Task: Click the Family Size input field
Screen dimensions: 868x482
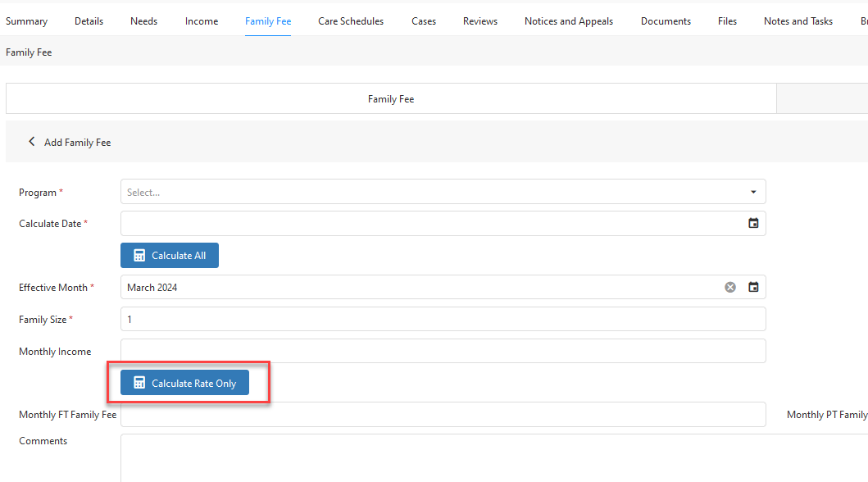Action: 443,320
